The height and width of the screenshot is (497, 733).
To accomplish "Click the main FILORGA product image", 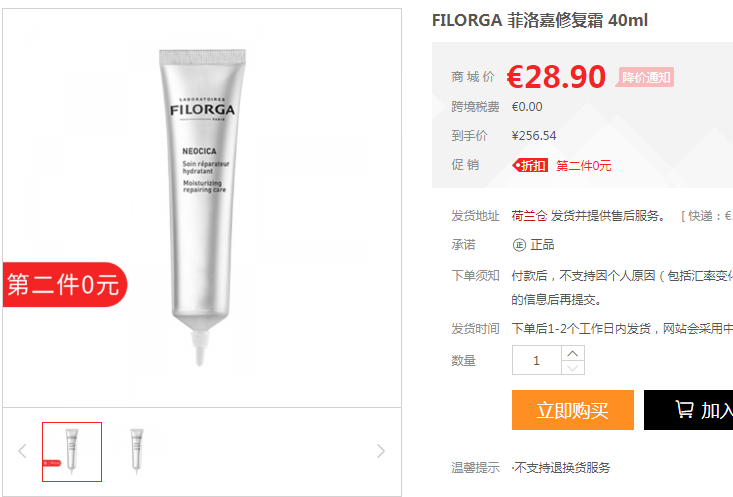I will coord(202,208).
